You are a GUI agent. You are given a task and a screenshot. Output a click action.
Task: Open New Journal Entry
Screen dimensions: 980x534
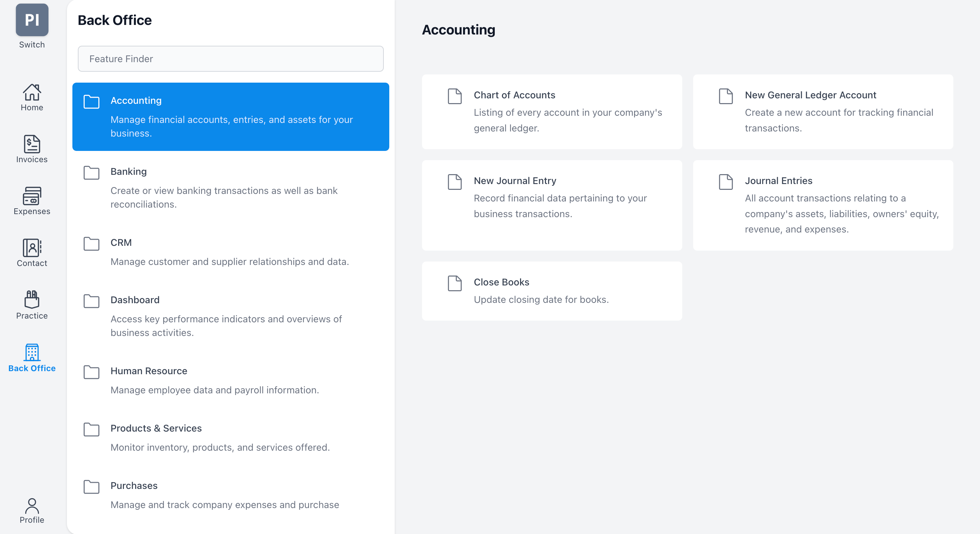coord(551,197)
